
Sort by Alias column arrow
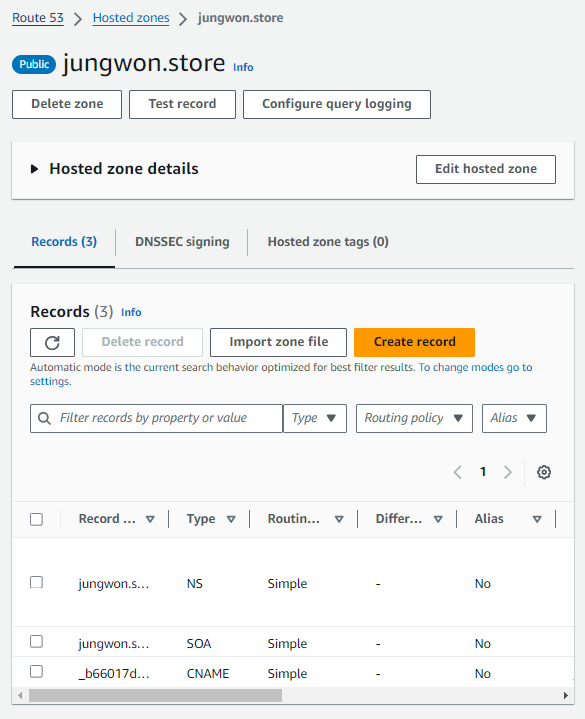pos(537,519)
